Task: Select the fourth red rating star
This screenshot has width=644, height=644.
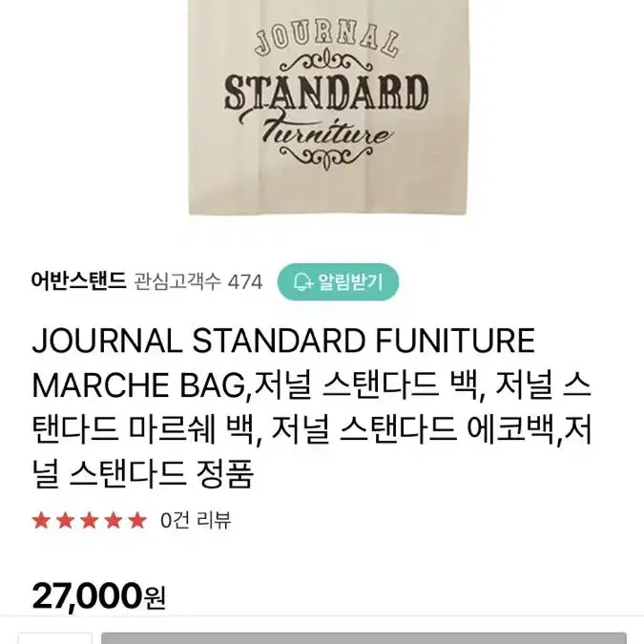Action: 114,520
